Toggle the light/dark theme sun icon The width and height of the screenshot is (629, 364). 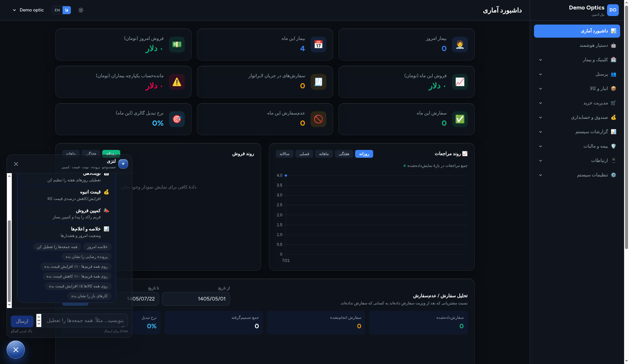[x=81, y=10]
